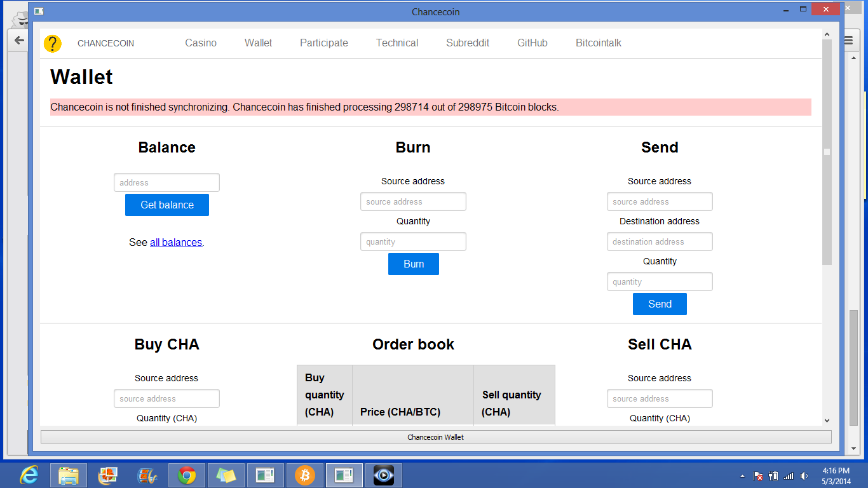This screenshot has height=488, width=868.
Task: Click the Buy quantity (CHA) column header
Action: [325, 395]
